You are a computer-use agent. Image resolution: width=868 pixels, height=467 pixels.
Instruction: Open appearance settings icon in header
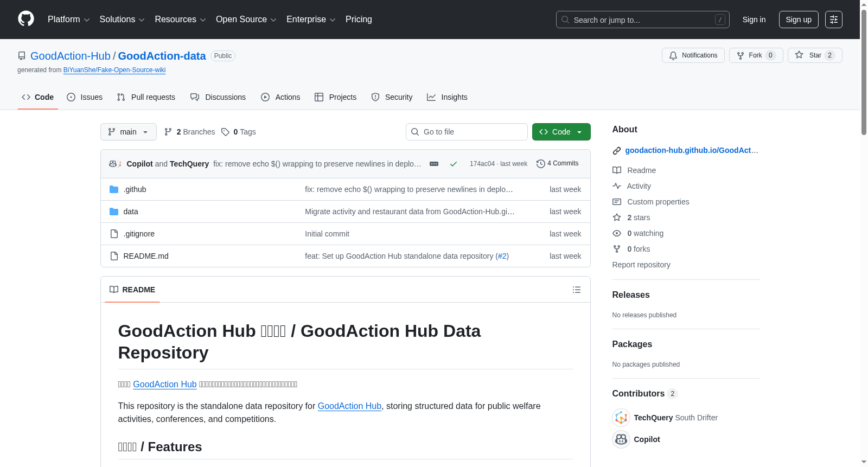point(834,20)
